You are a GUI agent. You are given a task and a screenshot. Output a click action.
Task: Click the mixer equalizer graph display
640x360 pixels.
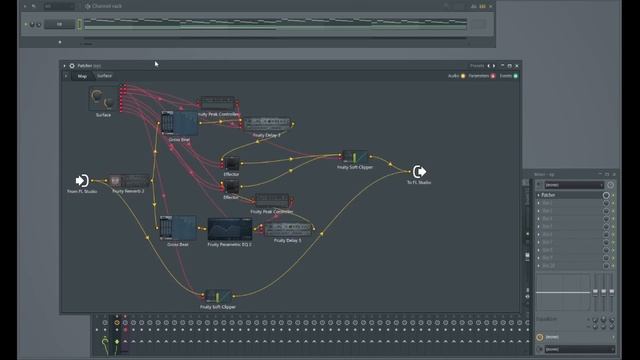point(563,293)
